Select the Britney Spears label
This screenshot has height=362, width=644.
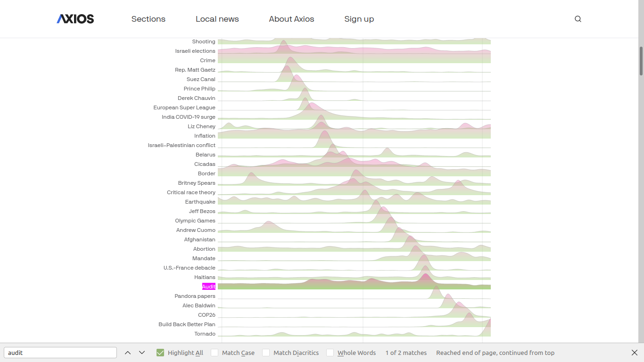click(x=197, y=183)
